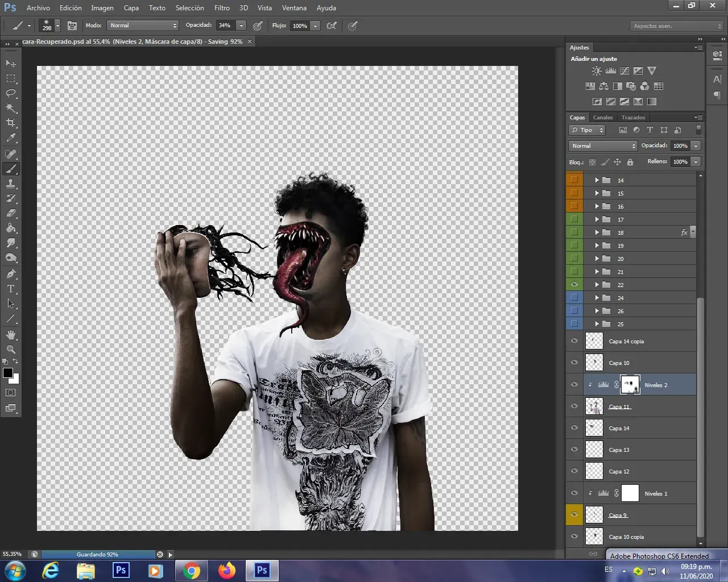Image resolution: width=728 pixels, height=582 pixels.
Task: Hide the Niveles 1 adjustment layer
Action: coord(574,493)
